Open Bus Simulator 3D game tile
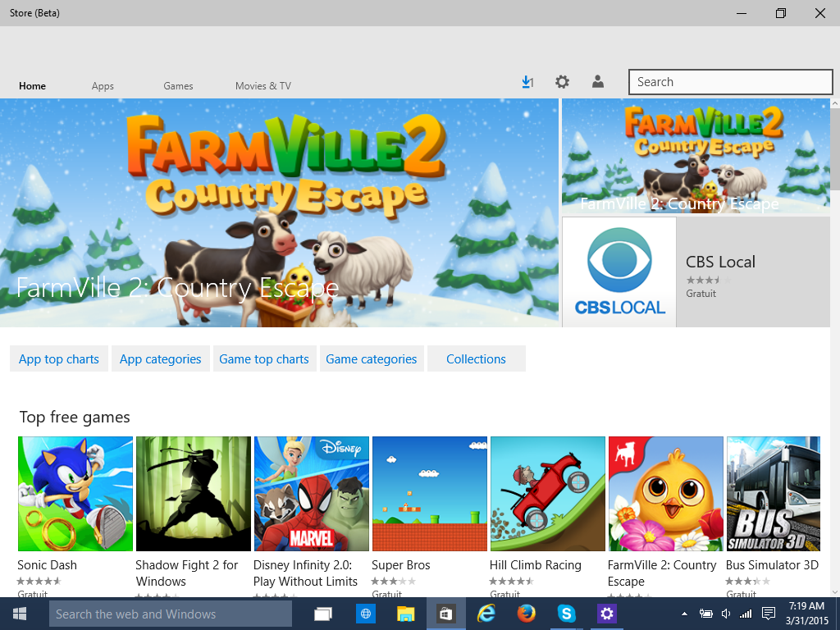The height and width of the screenshot is (630, 840). [774, 493]
